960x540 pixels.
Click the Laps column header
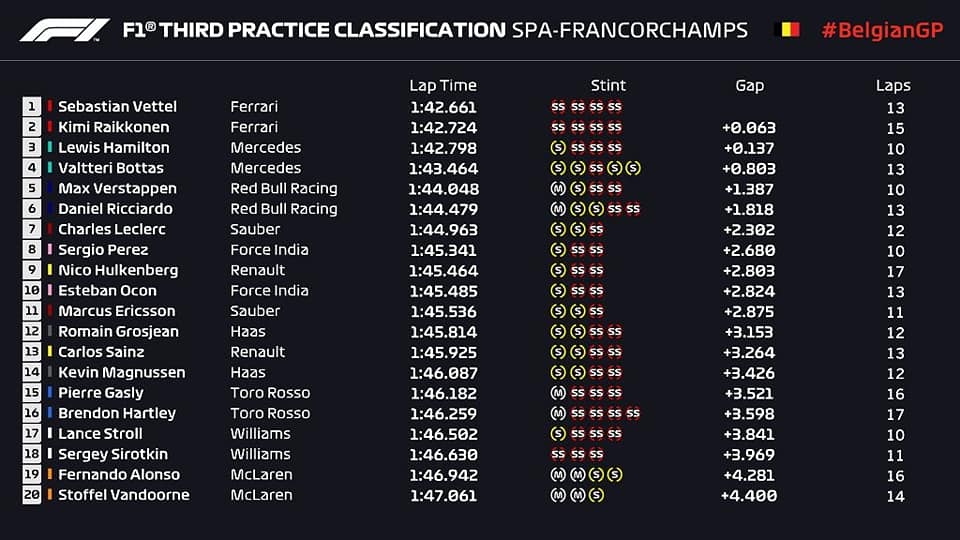(893, 86)
